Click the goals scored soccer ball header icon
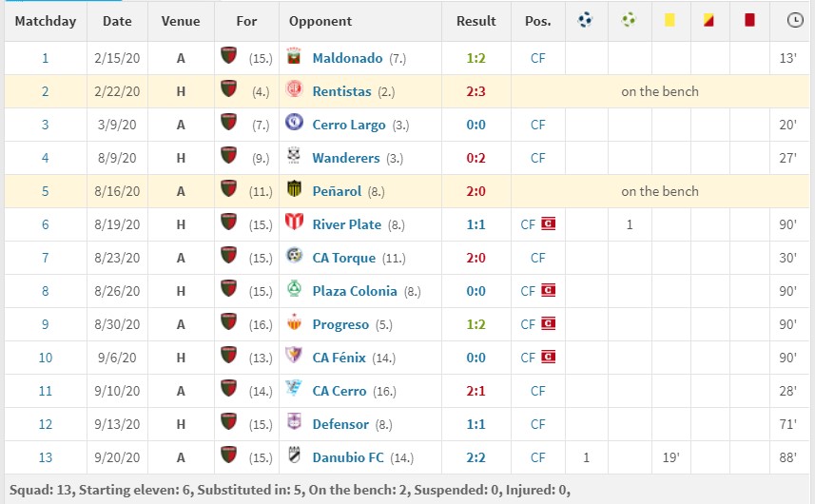Screen dimensions: 815x504 pyautogui.click(x=585, y=20)
